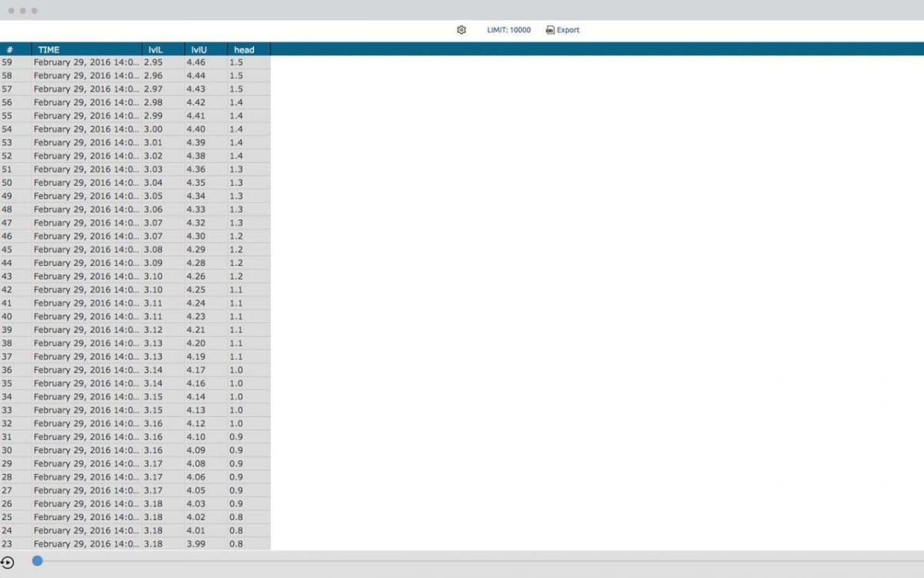Open the settings gear icon

pos(461,29)
